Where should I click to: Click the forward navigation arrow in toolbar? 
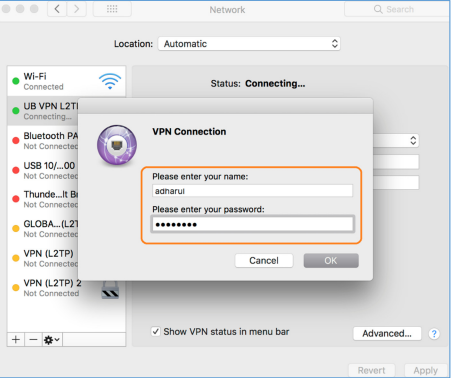tap(77, 9)
